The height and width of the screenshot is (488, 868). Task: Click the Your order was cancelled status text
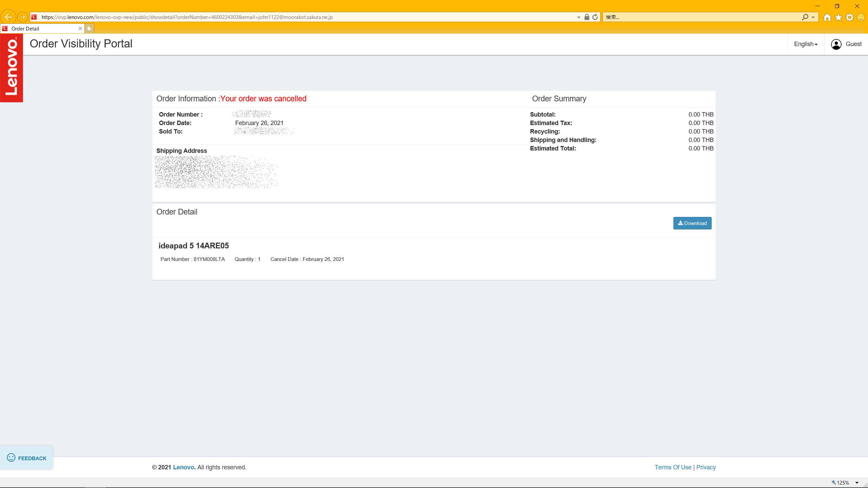(263, 99)
